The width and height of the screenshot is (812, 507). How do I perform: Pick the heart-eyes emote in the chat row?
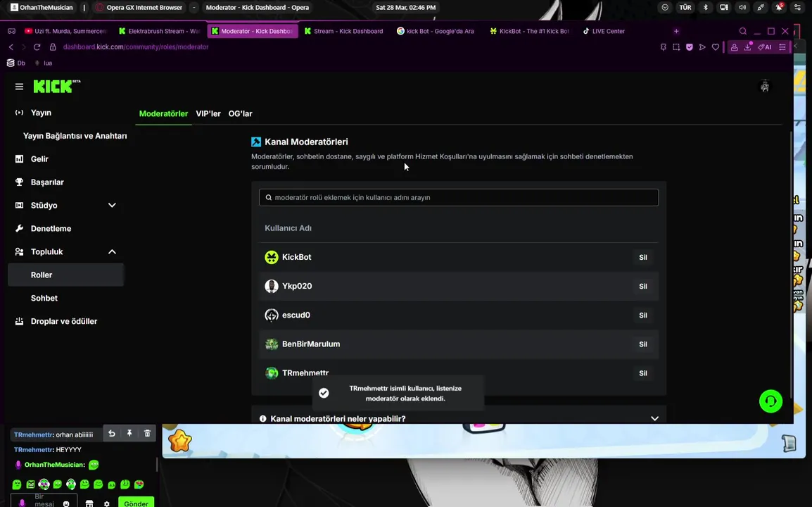tap(139, 484)
